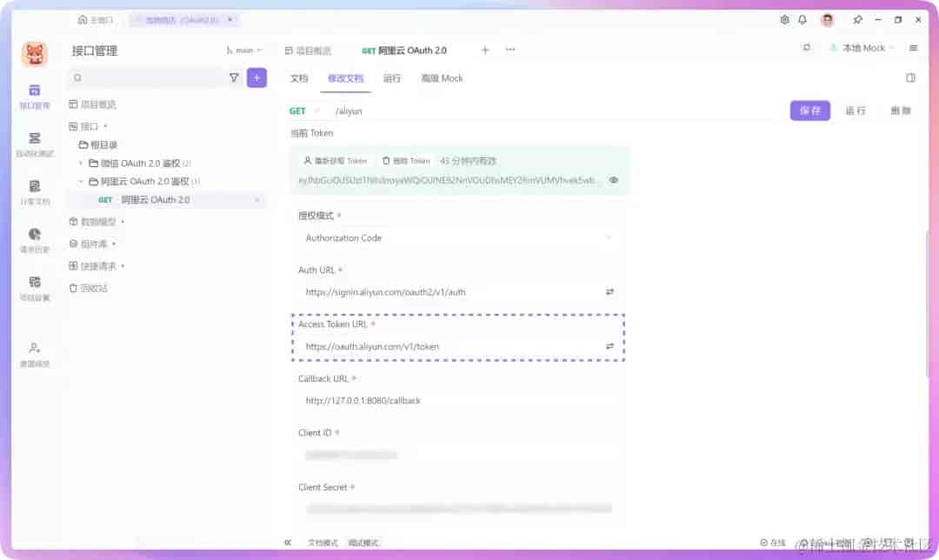Click the 运行 button next to 保存
The height and width of the screenshot is (560, 939).
(856, 110)
